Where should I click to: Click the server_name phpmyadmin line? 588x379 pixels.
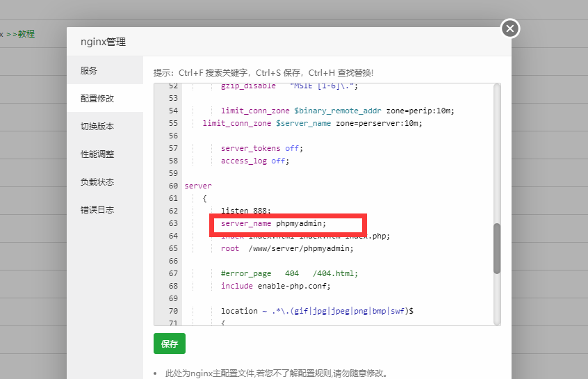[x=273, y=224]
